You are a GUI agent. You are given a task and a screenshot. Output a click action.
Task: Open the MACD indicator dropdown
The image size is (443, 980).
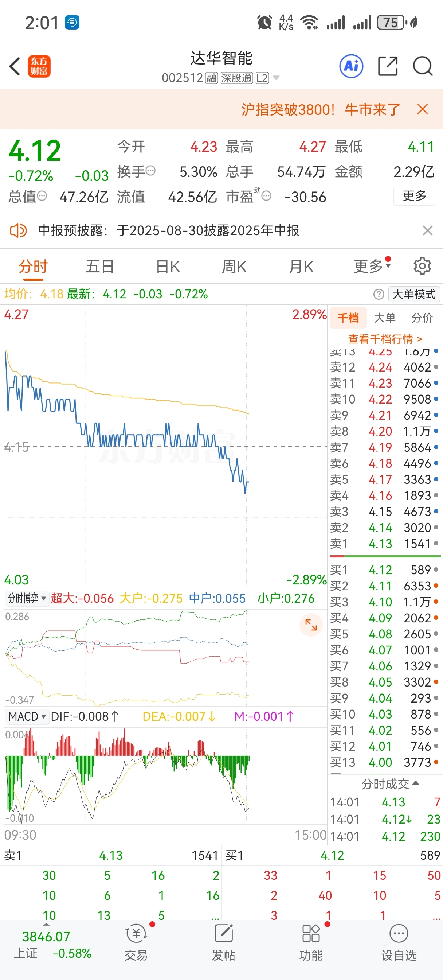point(27,716)
